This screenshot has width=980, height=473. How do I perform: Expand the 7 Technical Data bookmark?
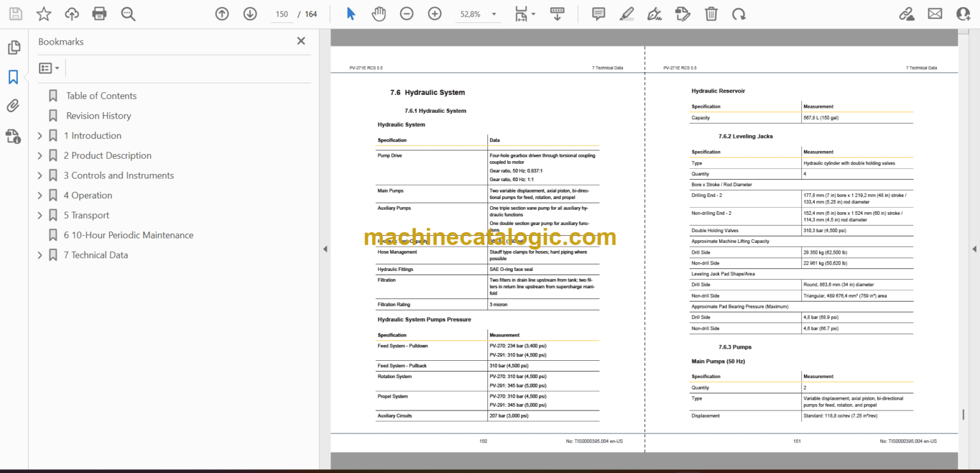[39, 254]
